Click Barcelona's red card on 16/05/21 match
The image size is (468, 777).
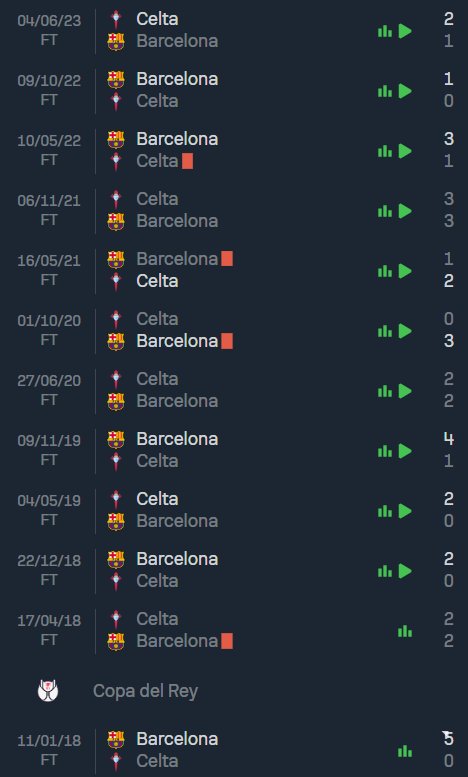coord(227,259)
